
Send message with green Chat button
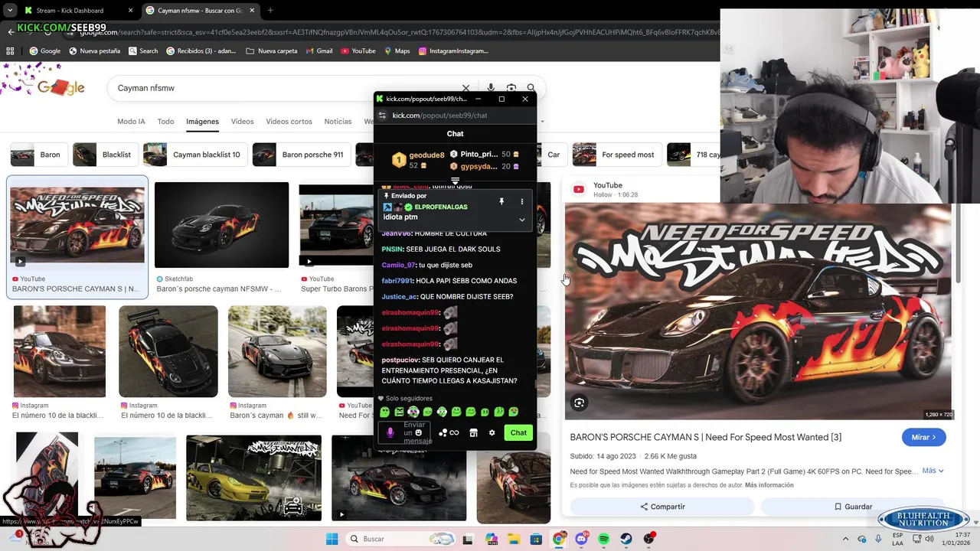pos(518,432)
